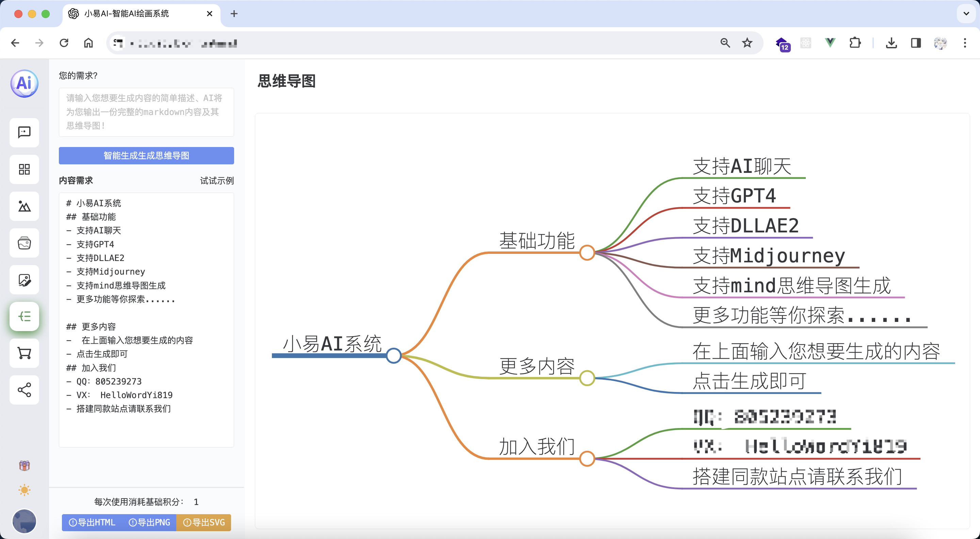Click the zoom magnifier icon in the address bar
Image resolution: width=980 pixels, height=539 pixels.
point(725,43)
